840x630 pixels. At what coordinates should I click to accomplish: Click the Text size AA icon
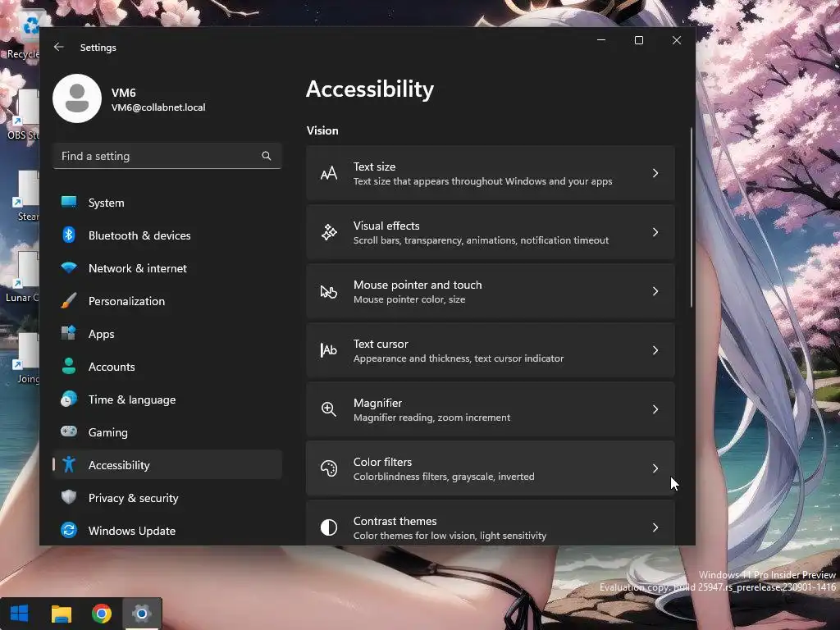pyautogui.click(x=329, y=173)
